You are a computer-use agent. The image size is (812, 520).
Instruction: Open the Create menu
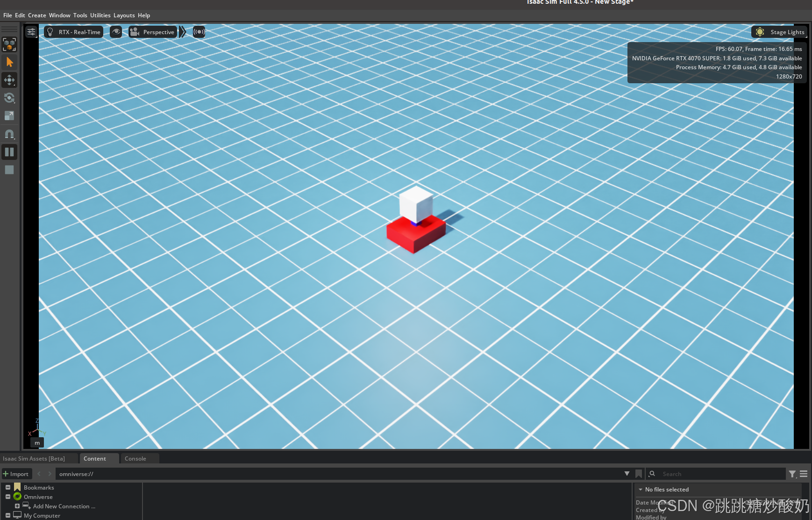37,15
